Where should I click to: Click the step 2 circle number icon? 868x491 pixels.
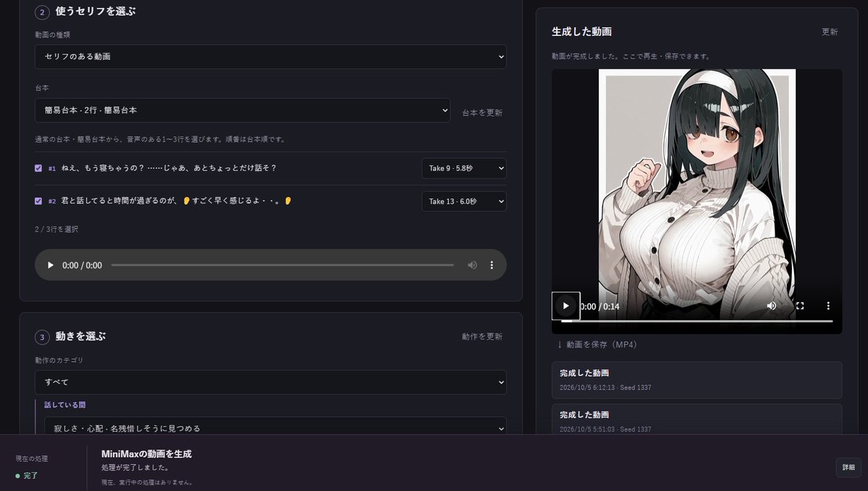point(42,12)
